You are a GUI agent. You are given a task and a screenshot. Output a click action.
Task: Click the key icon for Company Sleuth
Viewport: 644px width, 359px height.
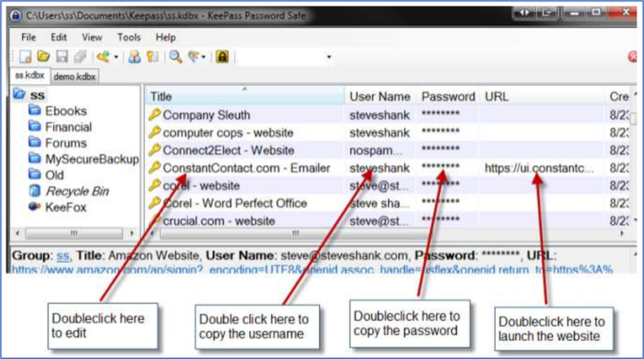(x=155, y=115)
